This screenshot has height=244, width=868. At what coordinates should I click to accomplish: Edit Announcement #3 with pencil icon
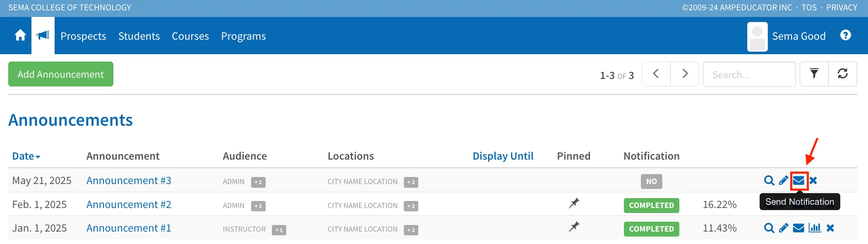pos(784,181)
